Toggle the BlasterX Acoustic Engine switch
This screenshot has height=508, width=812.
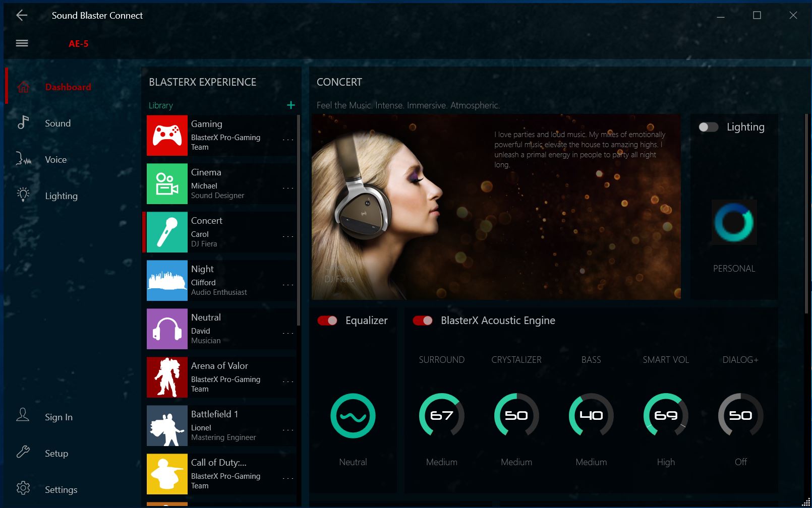423,321
